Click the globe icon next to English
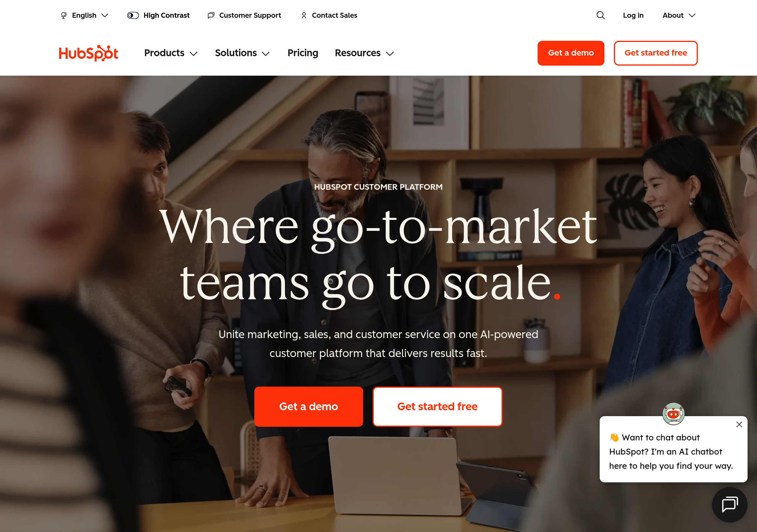Image resolution: width=757 pixels, height=532 pixels. coord(64,15)
